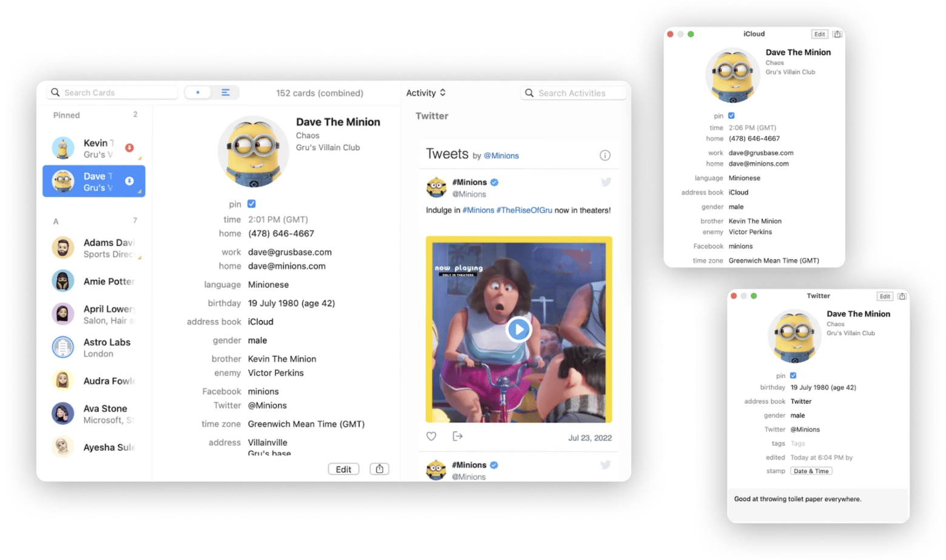Click home phone (478) 646-4667 in main card
Image resolution: width=946 pixels, height=560 pixels.
281,233
